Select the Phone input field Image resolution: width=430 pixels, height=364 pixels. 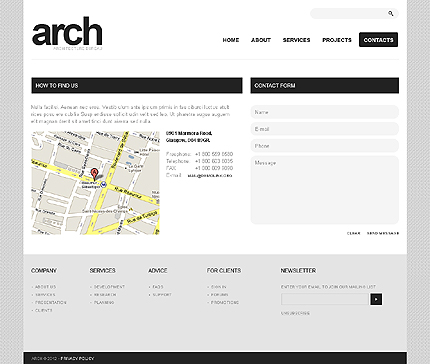click(325, 146)
